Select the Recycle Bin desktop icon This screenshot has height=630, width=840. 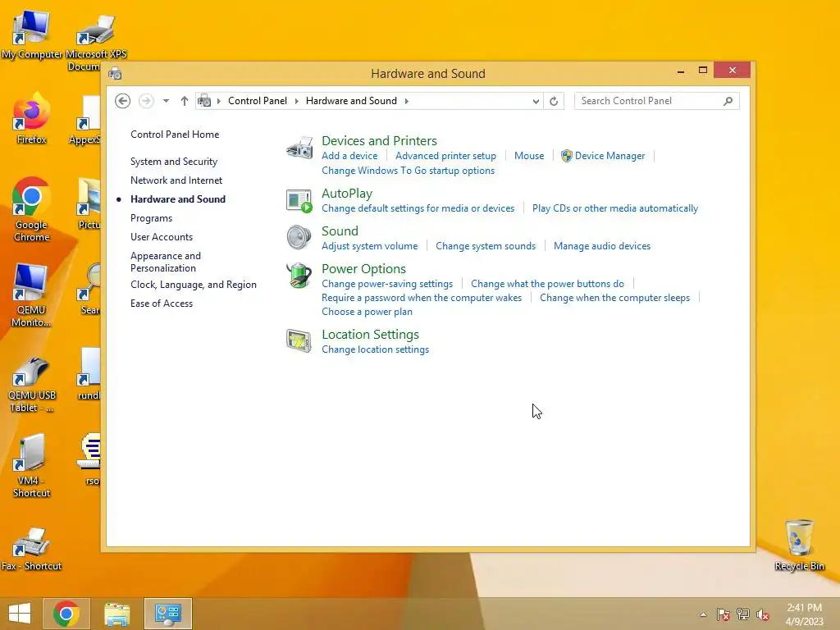point(799,546)
